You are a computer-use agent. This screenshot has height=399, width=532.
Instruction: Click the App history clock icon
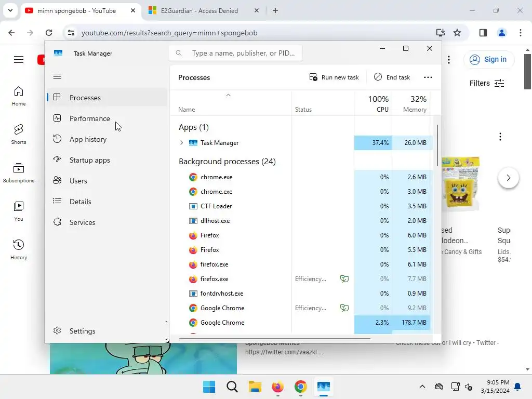57,139
